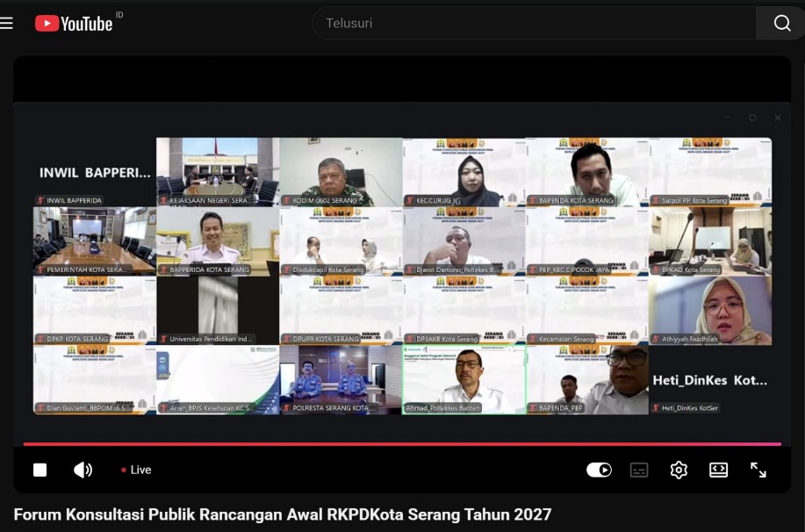Viewport: 805px width, 532px height.
Task: Enter fullscreen mode
Action: pos(758,470)
